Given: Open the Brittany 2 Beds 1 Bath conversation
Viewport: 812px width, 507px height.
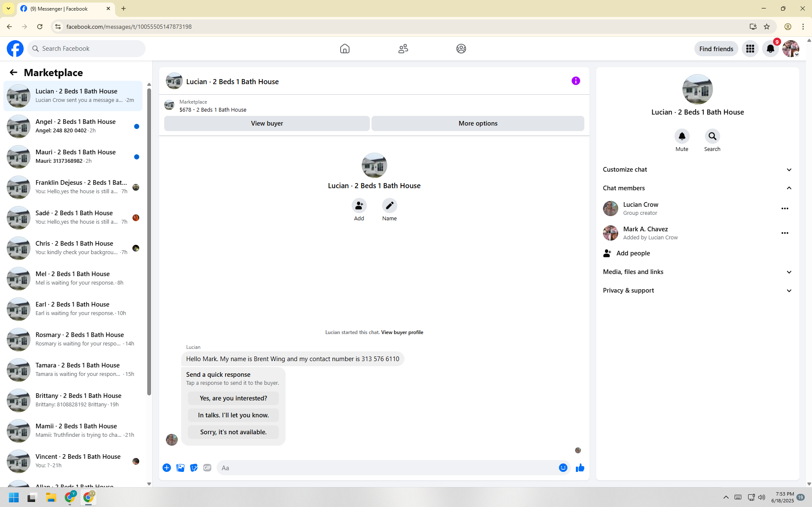Looking at the screenshot, I should [x=73, y=400].
